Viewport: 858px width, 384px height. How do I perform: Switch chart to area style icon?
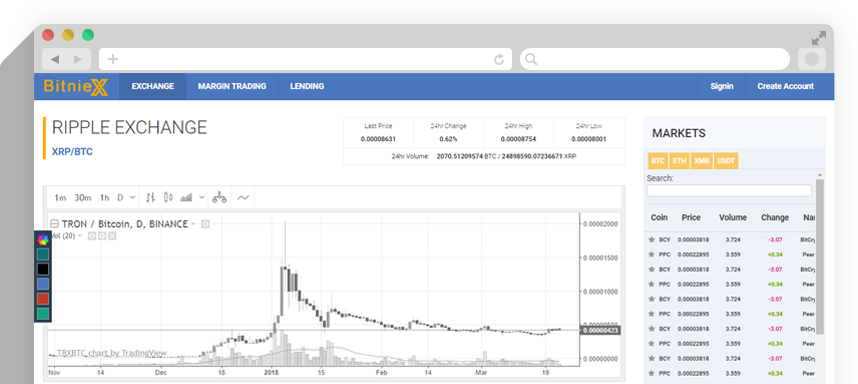(x=187, y=197)
